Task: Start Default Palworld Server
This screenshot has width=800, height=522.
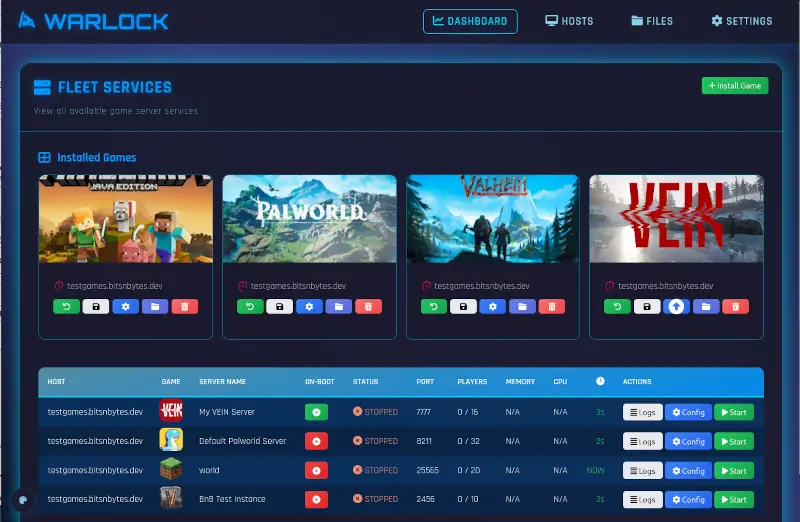Action: point(734,441)
